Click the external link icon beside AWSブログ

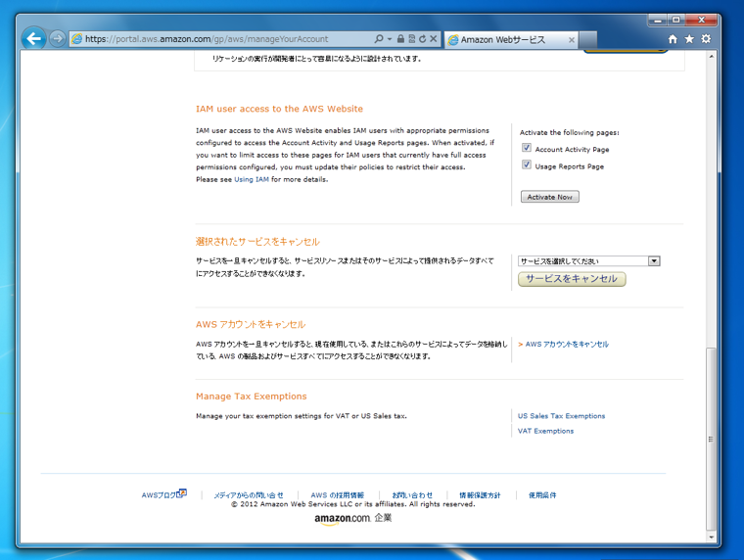tap(182, 493)
